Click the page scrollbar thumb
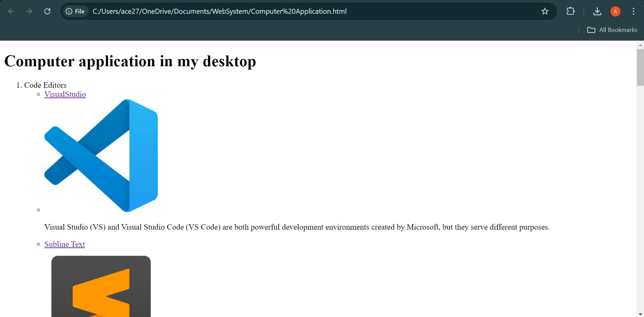 [640, 67]
